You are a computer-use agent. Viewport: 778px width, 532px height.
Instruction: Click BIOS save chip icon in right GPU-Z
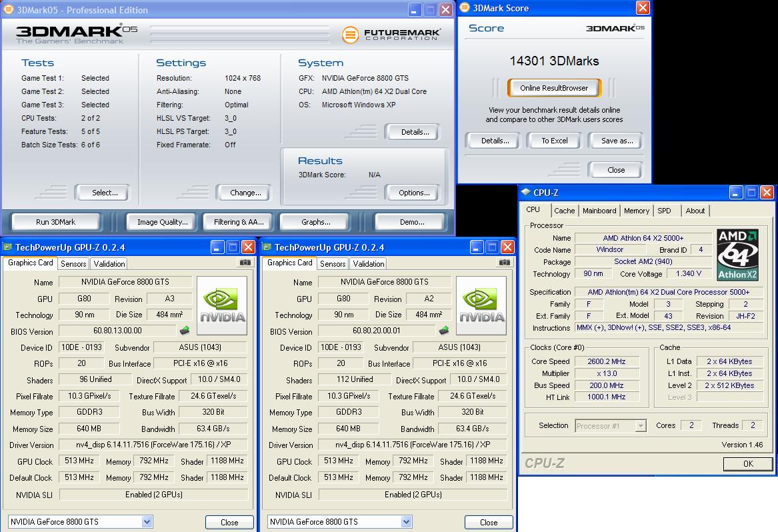[x=444, y=330]
